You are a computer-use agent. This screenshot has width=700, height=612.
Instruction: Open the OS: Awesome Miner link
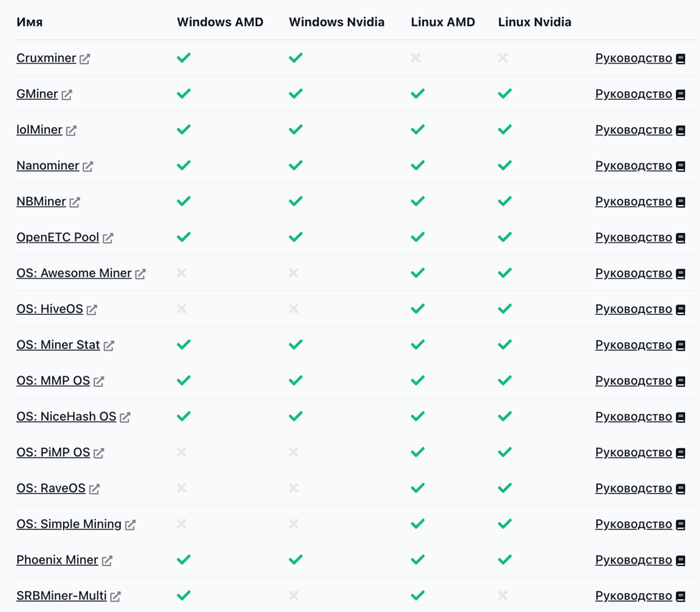[74, 273]
